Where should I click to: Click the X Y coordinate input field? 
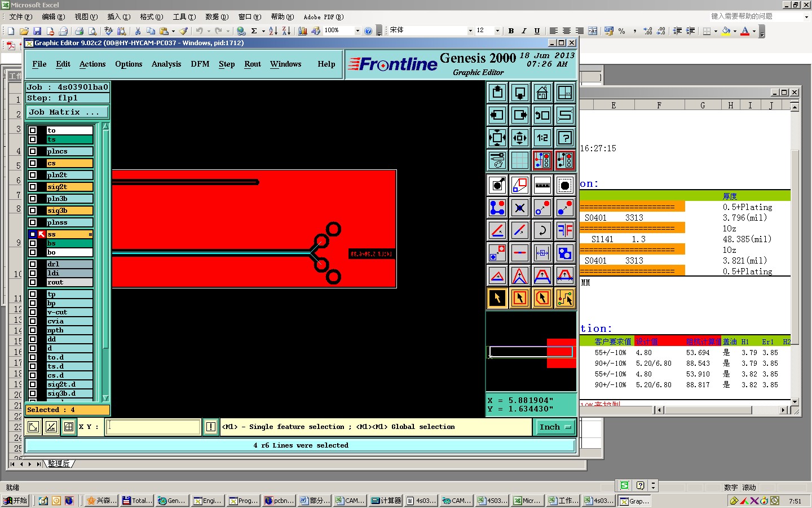[x=153, y=427]
